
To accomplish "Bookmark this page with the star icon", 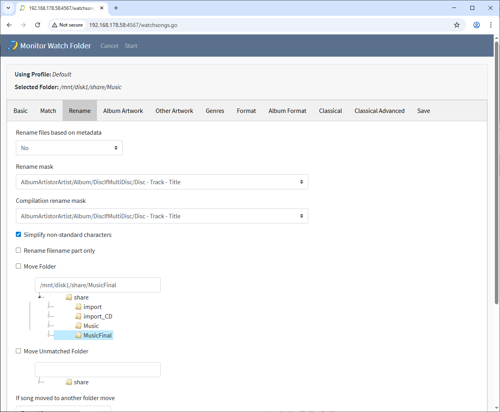I will click(x=457, y=25).
